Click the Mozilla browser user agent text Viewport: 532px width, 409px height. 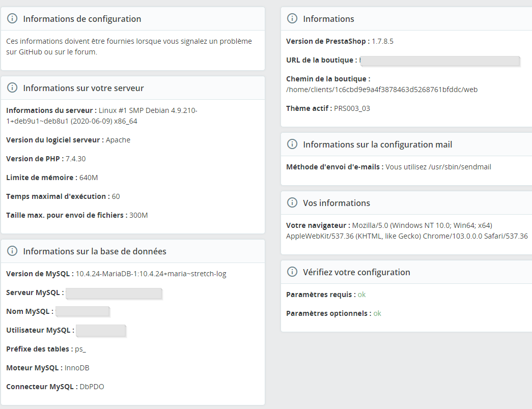tap(407, 231)
